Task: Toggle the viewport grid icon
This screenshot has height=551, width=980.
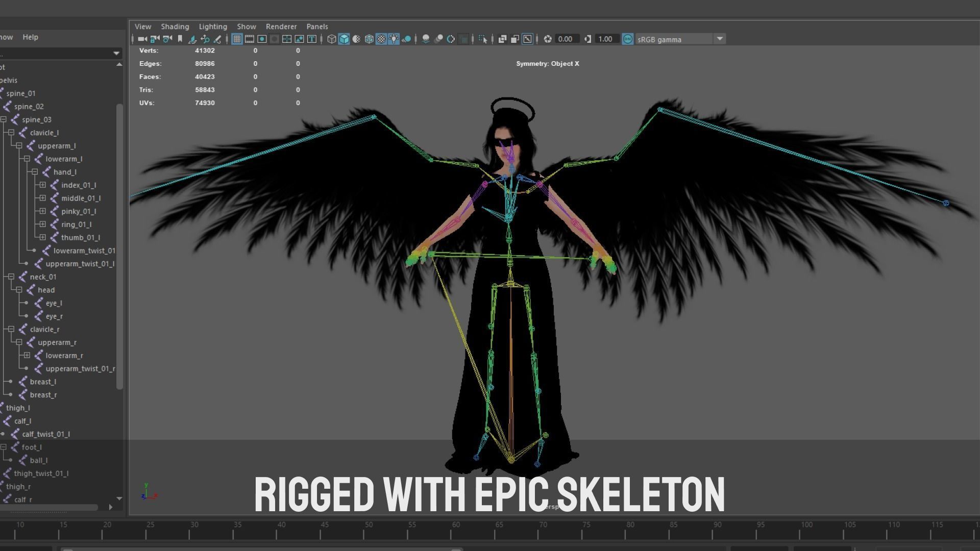Action: coord(237,39)
